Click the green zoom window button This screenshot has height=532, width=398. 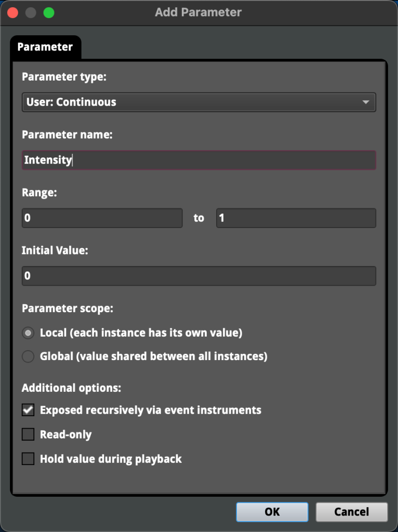(x=49, y=12)
